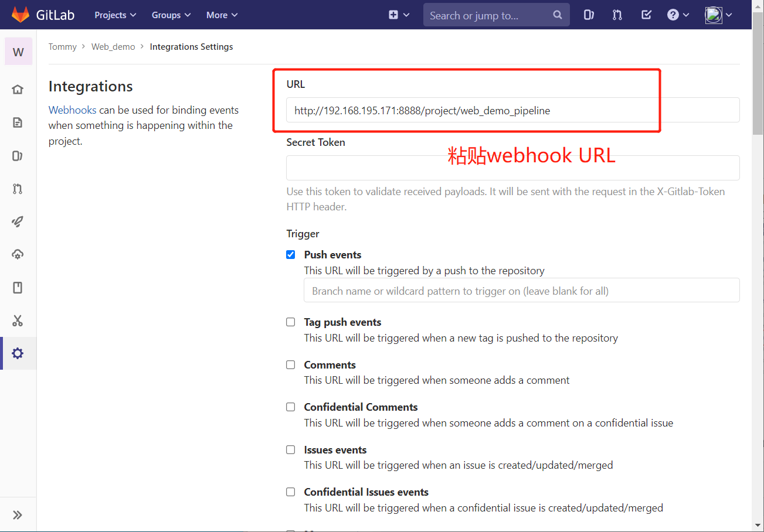Open the plus new-item dropdown
Screen dimensions: 764x532
click(x=399, y=15)
